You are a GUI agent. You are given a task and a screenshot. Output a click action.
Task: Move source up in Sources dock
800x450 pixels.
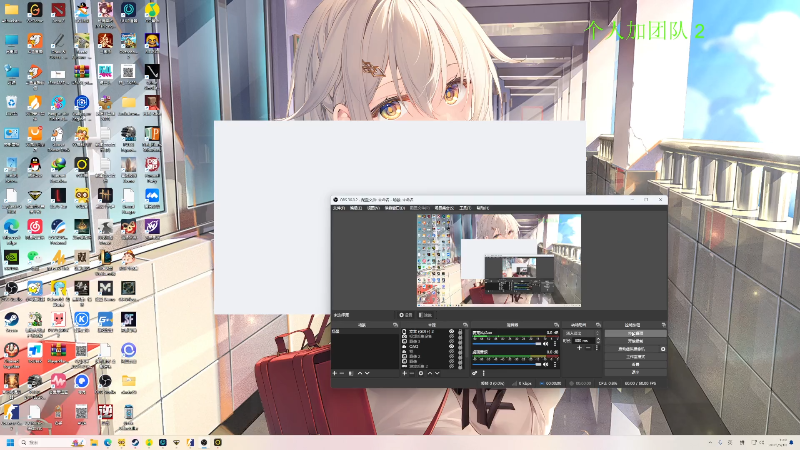click(x=430, y=373)
